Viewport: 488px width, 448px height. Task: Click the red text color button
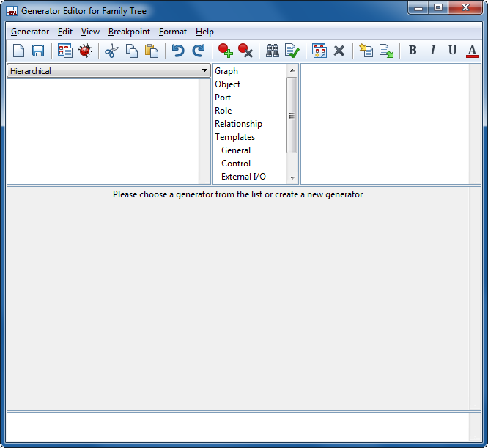[472, 51]
